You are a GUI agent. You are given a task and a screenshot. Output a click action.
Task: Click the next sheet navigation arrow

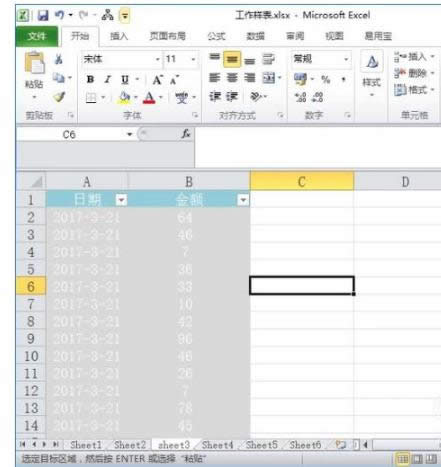(x=44, y=444)
